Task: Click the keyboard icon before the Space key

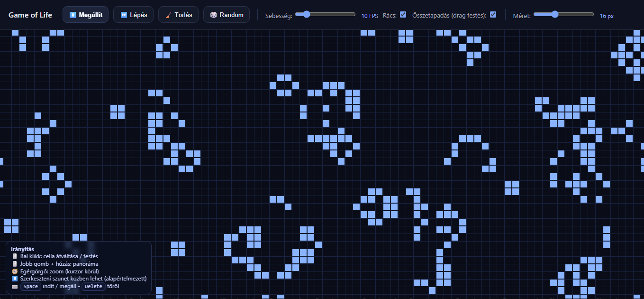Action: coord(15,287)
